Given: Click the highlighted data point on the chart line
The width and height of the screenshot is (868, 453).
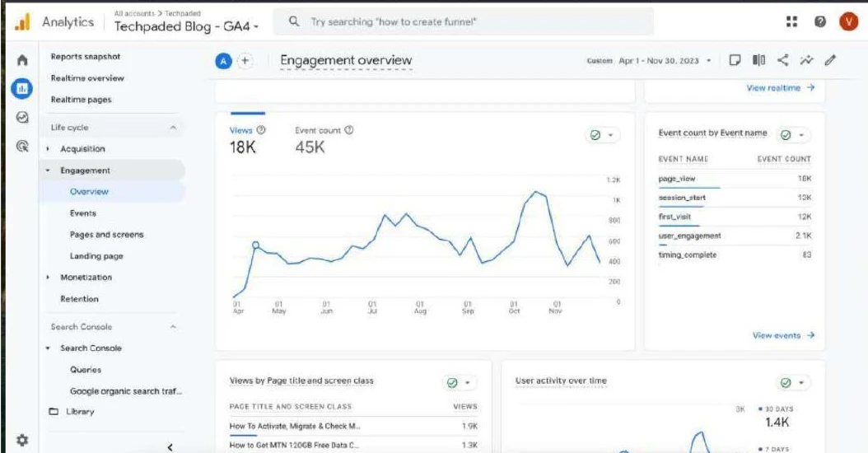Looking at the screenshot, I should [x=256, y=245].
